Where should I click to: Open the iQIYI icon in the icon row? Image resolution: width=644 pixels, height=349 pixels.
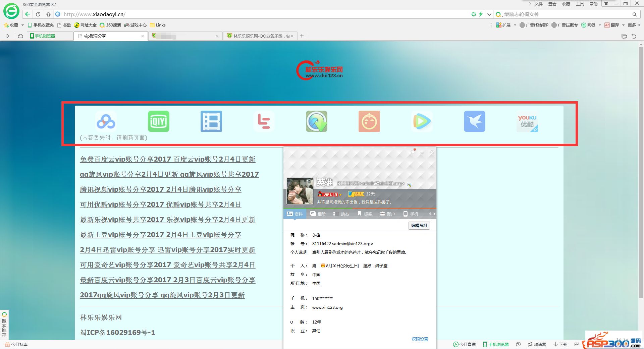point(159,121)
